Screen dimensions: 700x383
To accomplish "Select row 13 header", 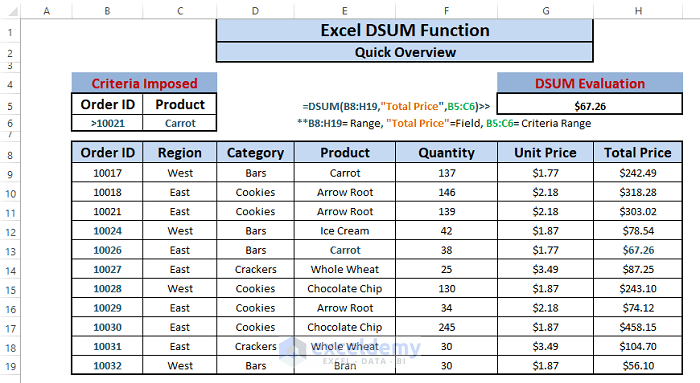I will [x=10, y=251].
